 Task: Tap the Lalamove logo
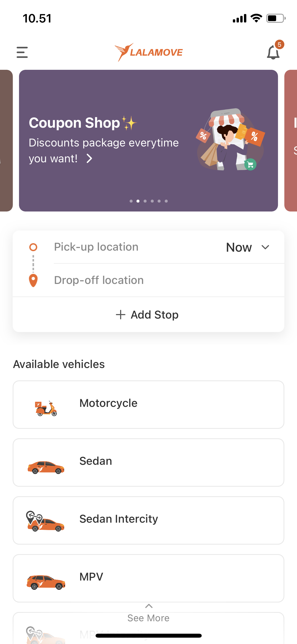[x=149, y=52]
